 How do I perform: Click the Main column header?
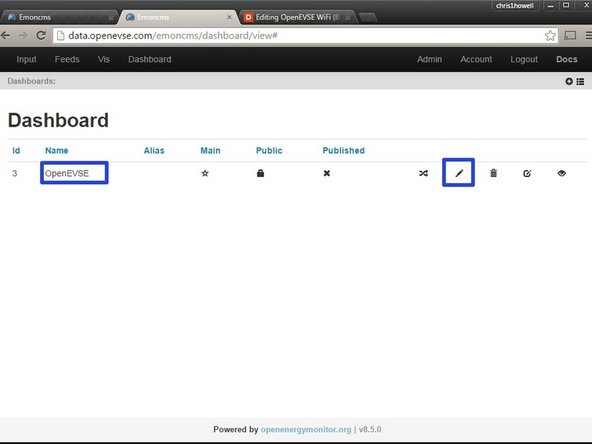(x=210, y=151)
